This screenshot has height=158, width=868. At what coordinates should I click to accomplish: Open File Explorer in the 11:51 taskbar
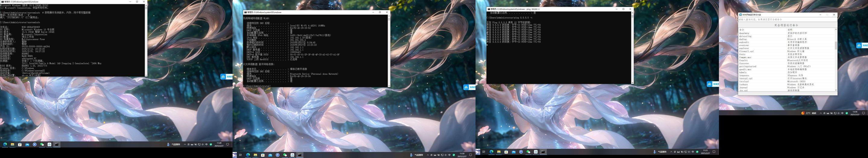point(499,152)
